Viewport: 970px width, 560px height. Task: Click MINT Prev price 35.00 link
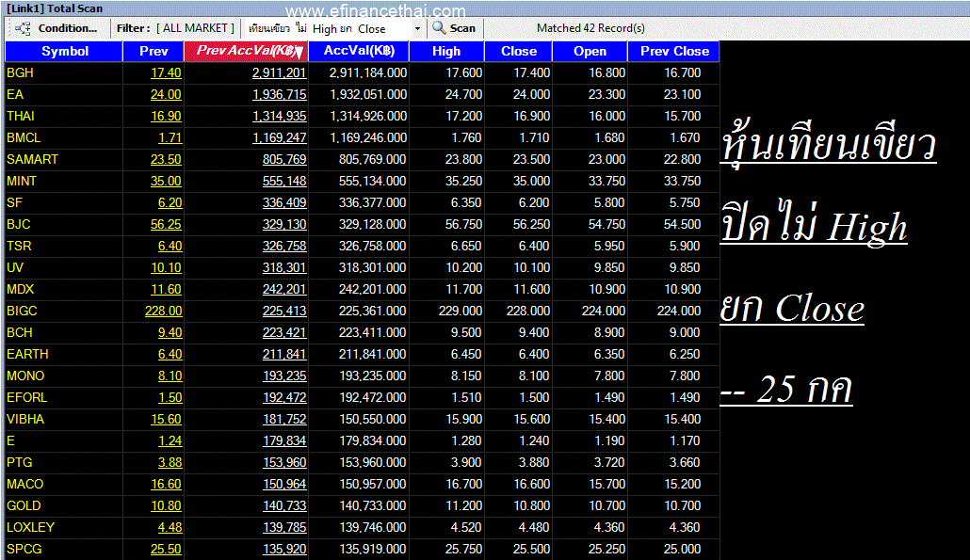click(166, 181)
